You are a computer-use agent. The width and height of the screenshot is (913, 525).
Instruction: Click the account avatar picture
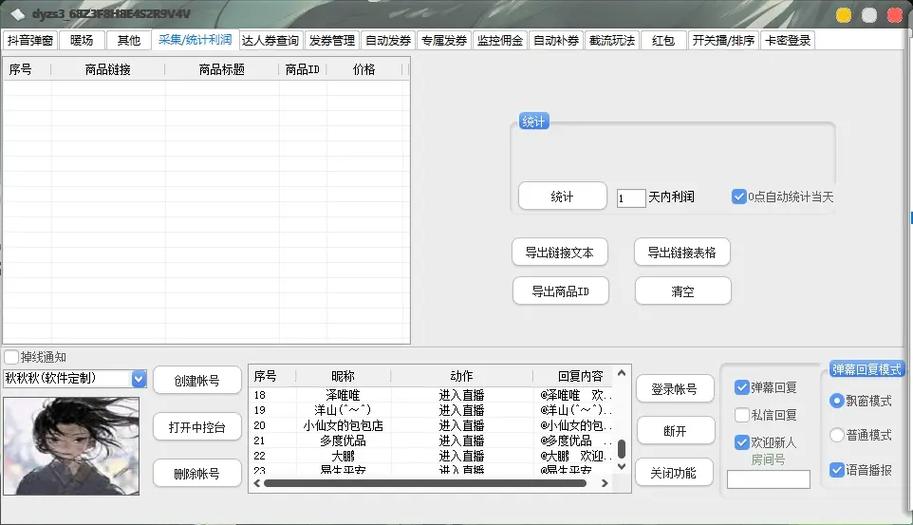71,446
